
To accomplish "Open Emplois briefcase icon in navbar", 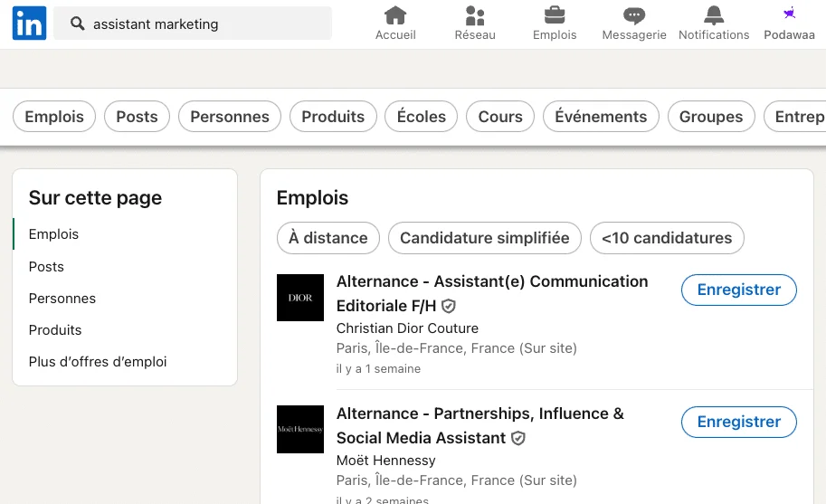I will (555, 15).
